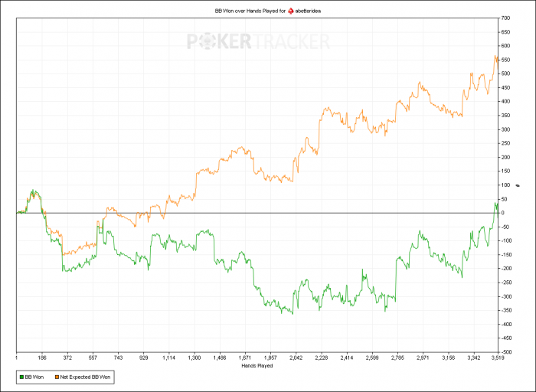Click the player name 'abetteridea' in title

click(x=308, y=11)
